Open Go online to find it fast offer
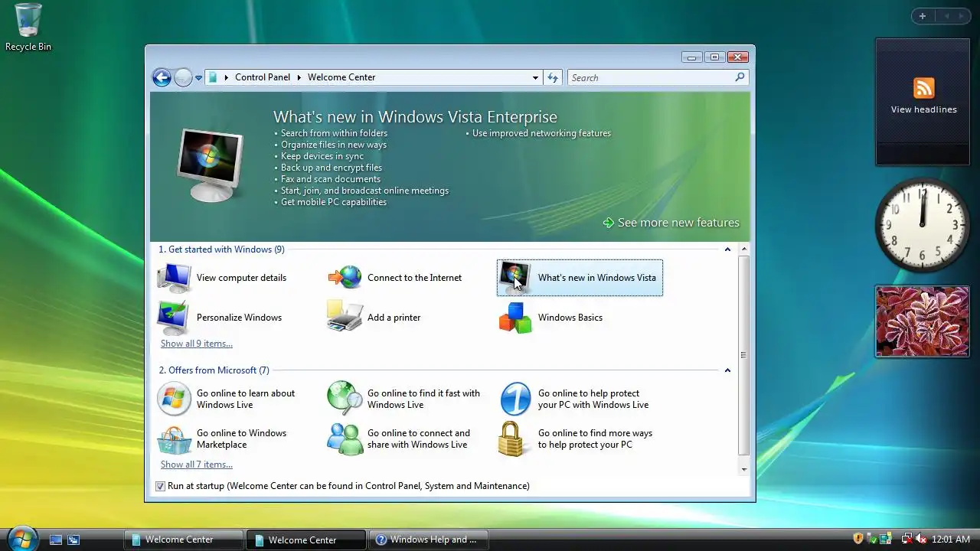The width and height of the screenshot is (980, 551). click(403, 399)
